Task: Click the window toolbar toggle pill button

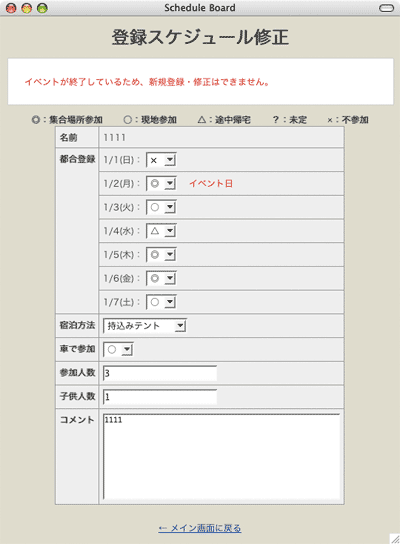Action: (386, 8)
